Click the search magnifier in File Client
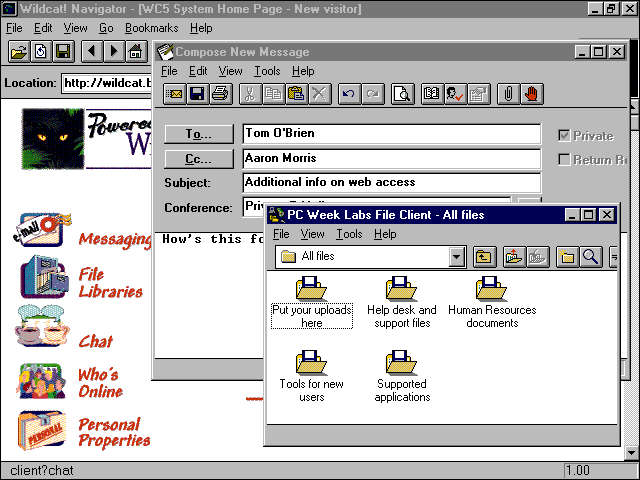Screen dimensions: 640x480 pos(590,257)
